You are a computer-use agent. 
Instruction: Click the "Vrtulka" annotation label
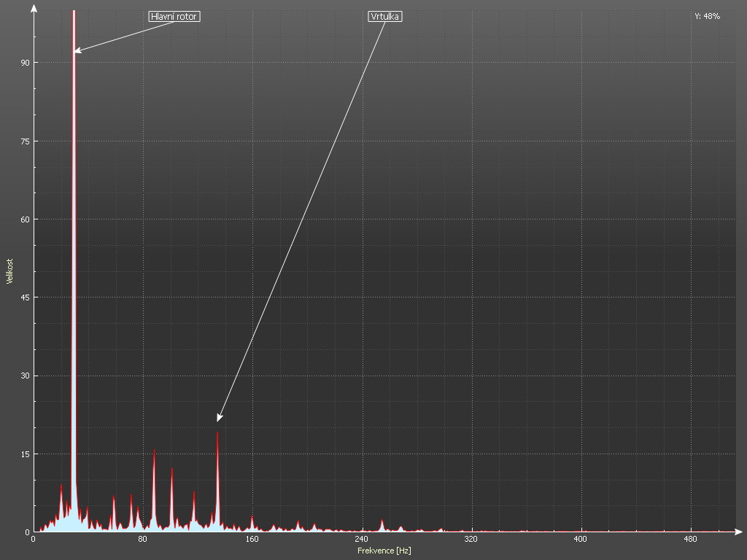tap(385, 16)
